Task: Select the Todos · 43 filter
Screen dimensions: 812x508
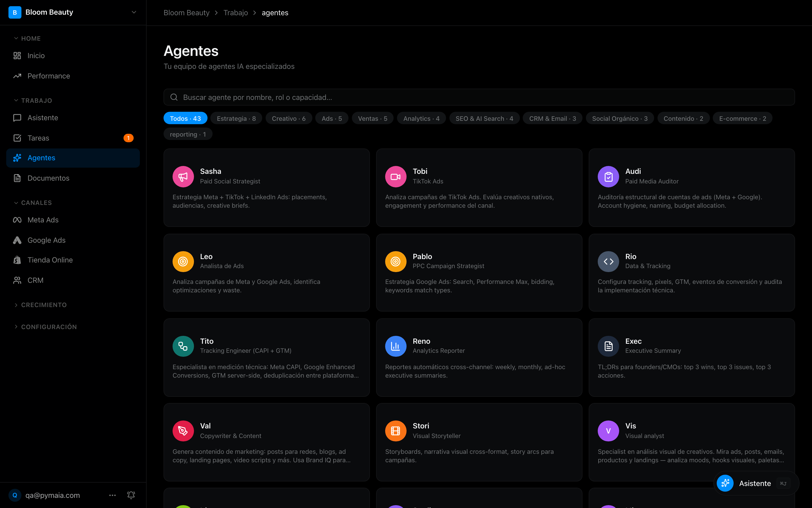Action: (185, 118)
